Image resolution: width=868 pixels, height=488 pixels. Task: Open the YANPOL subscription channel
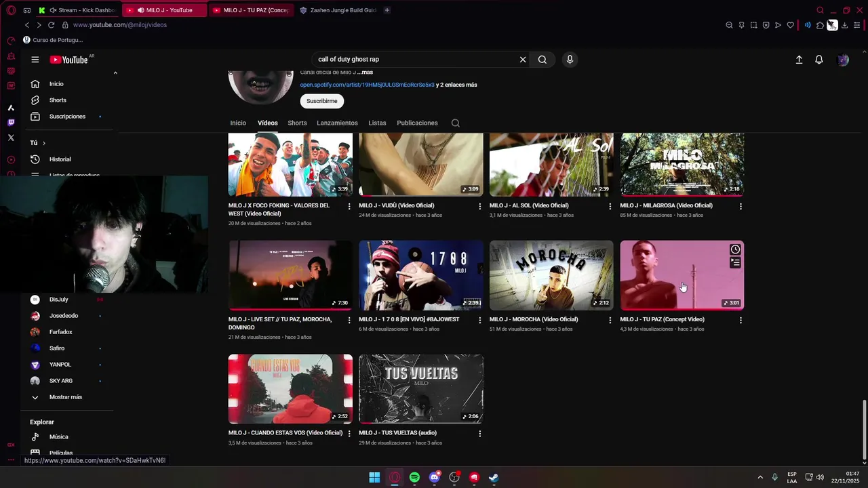coord(60,365)
